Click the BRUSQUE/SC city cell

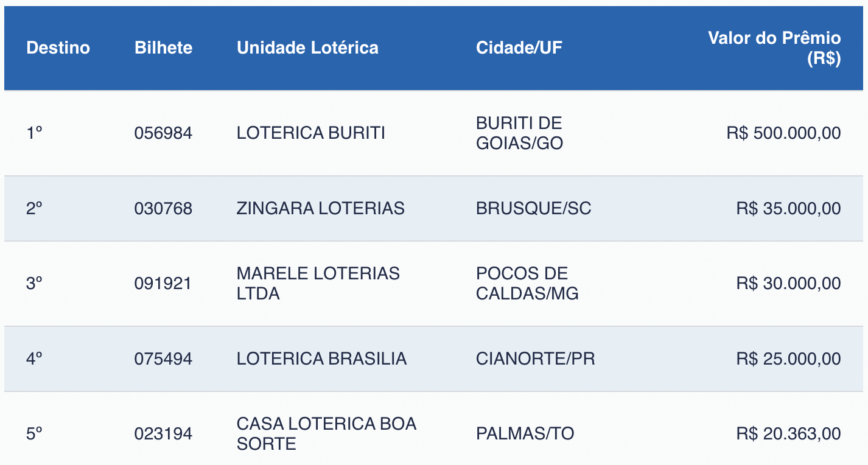(x=533, y=209)
